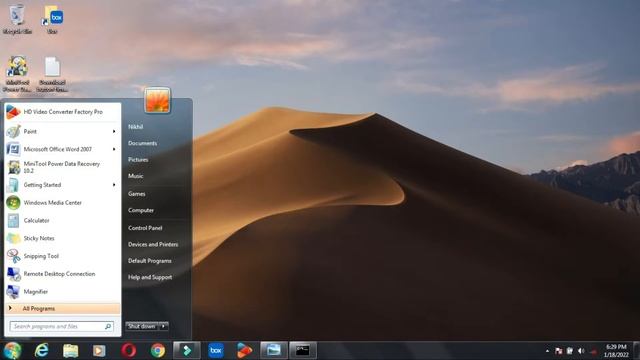
Task: Open Microsoft Office Word 2007 icon
Action: click(x=13, y=149)
